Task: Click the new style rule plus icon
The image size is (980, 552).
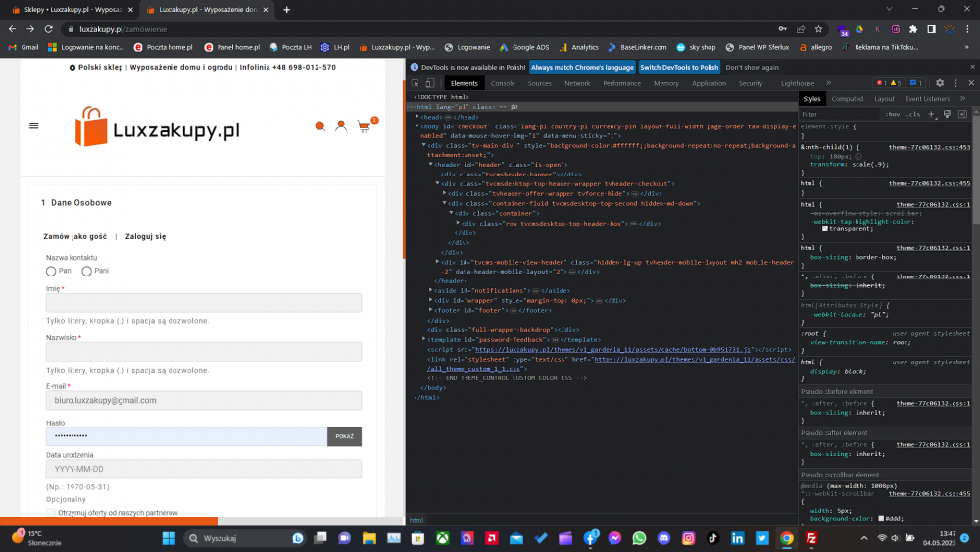Action: pyautogui.click(x=931, y=114)
